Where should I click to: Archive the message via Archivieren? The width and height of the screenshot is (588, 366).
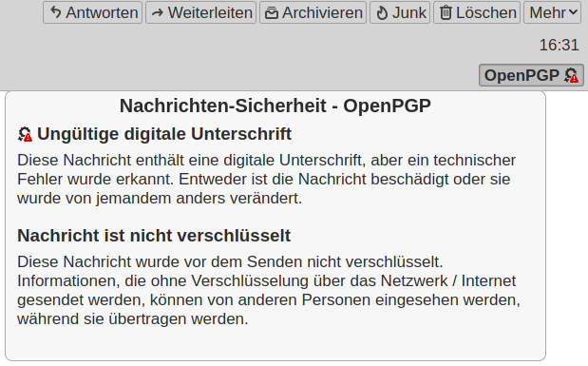313,12
